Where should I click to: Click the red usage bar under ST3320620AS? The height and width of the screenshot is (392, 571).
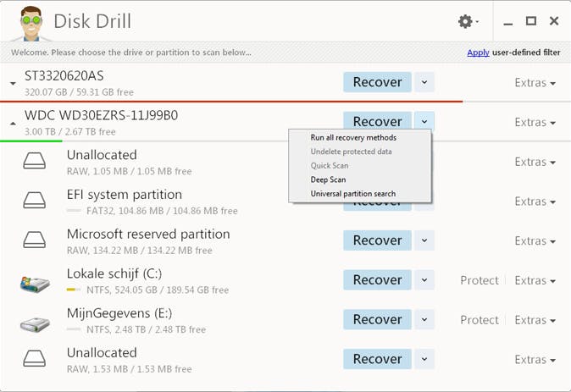231,102
